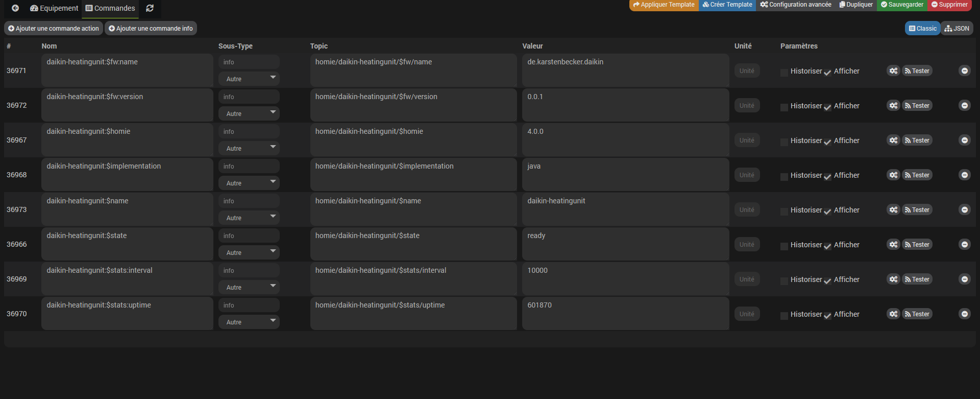Enable Historiser for $fw:name command
Viewport: 980px width, 399px height.
tap(784, 73)
